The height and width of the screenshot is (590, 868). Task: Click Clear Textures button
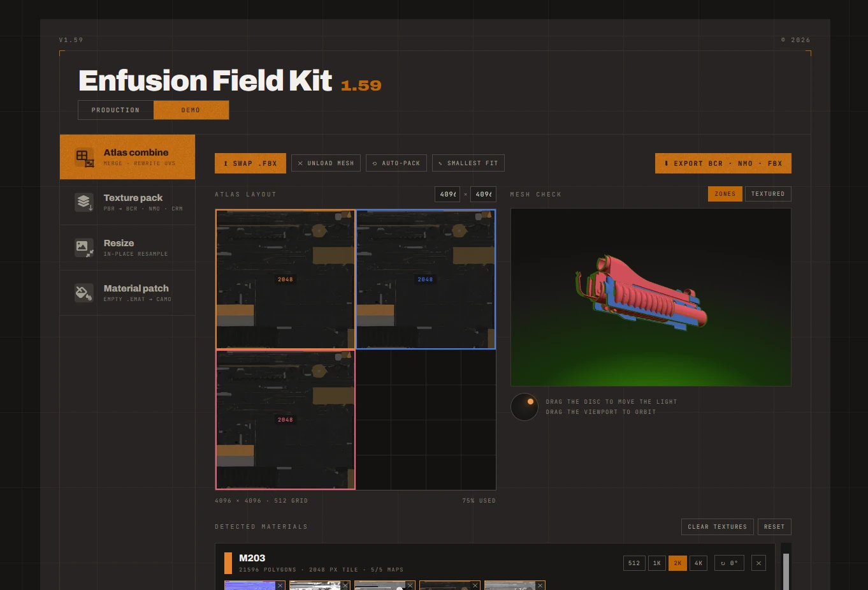point(718,527)
